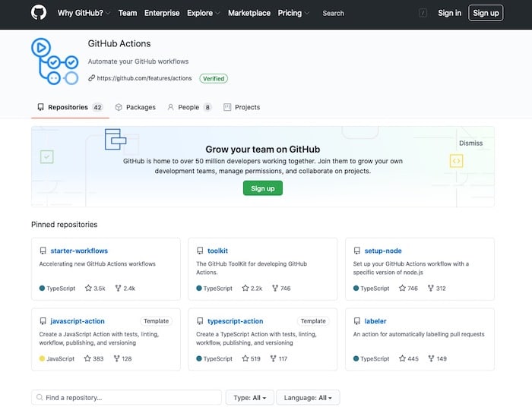Dismiss the Grow your team banner
This screenshot has width=532, height=410.
470,143
